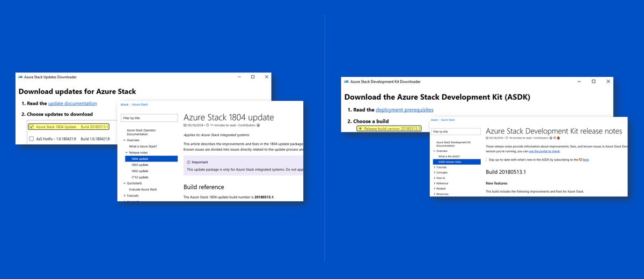The width and height of the screenshot is (644, 279).
Task: Click the 'New features' subheading
Action: coord(496,183)
